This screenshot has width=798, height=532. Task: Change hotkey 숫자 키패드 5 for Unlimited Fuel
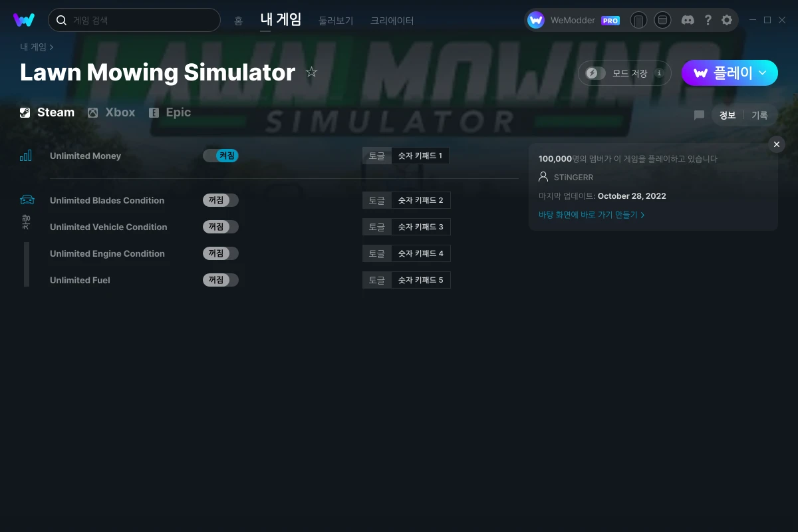[421, 280]
